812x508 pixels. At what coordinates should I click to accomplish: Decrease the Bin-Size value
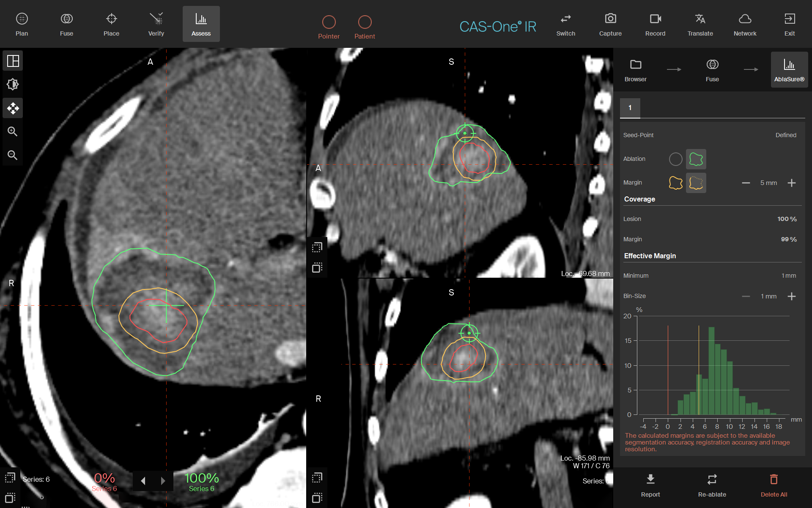point(746,296)
